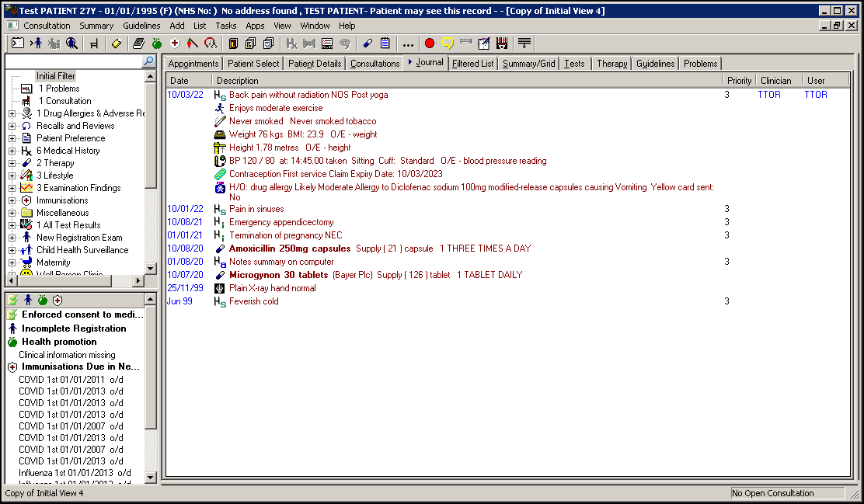864x504 pixels.
Task: Expand the Drug Allergies & Adverse tree node
Action: (x=12, y=113)
